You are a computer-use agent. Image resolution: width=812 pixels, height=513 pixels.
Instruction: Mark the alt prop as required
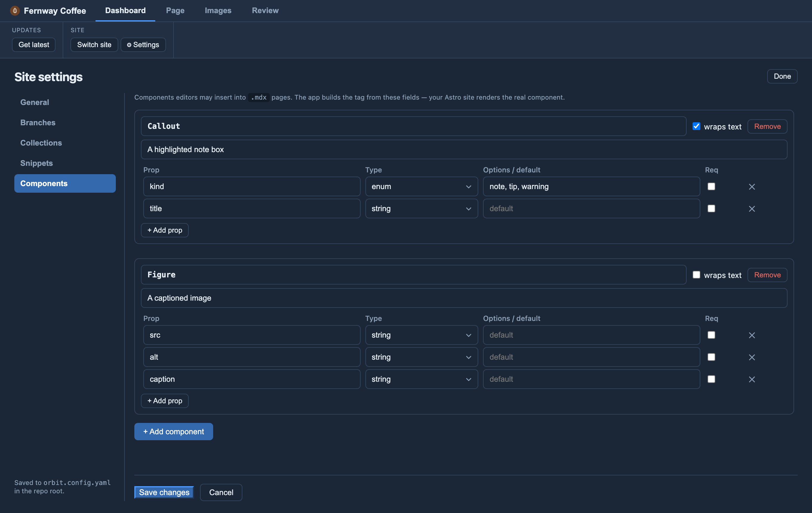click(x=711, y=357)
